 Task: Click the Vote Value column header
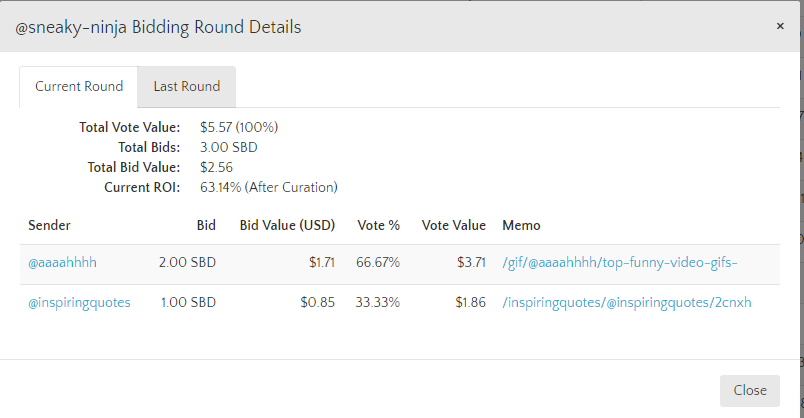[453, 225]
